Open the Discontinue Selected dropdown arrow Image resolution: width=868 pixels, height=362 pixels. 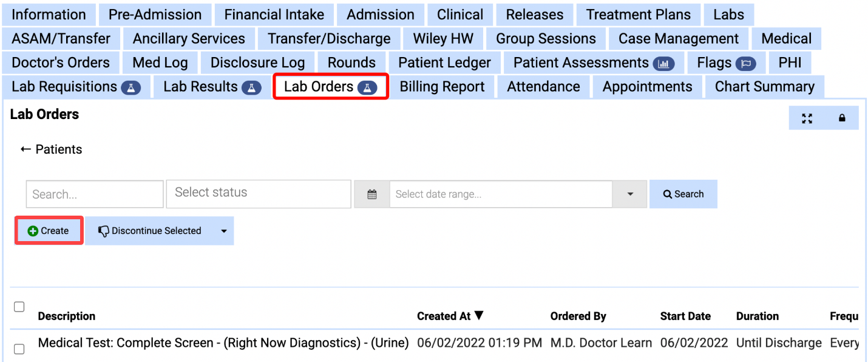223,231
